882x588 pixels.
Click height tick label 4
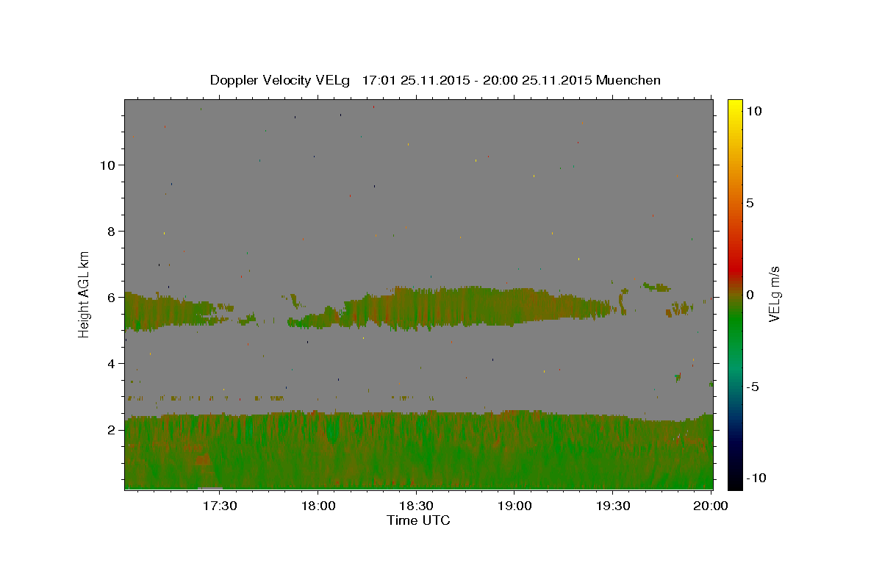coord(112,364)
